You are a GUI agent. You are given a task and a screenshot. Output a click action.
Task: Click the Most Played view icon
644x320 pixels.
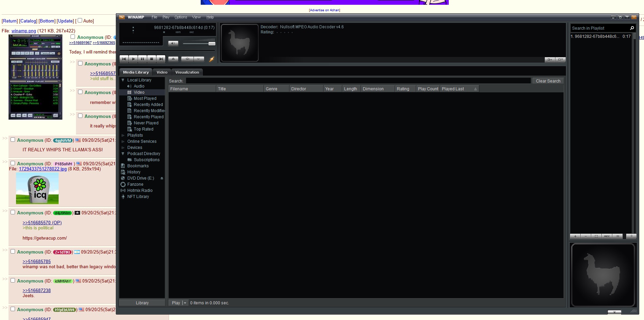pyautogui.click(x=129, y=98)
